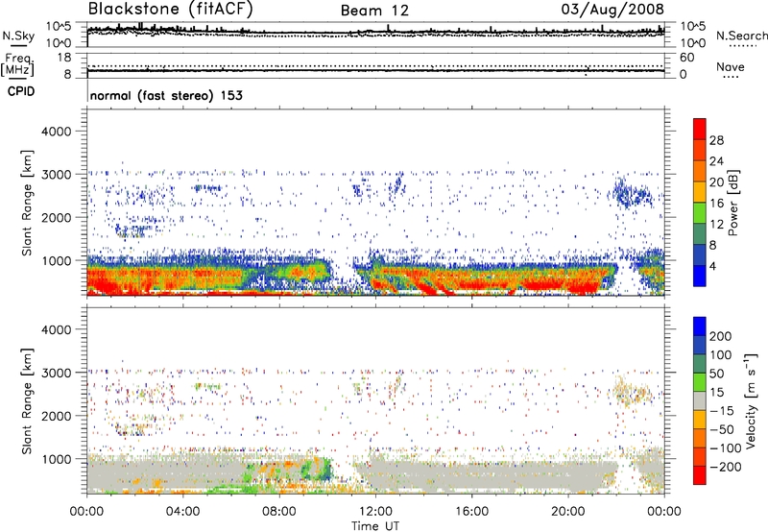Click the -100 value on velocity color bar
The height and width of the screenshot is (532, 768).
725,448
